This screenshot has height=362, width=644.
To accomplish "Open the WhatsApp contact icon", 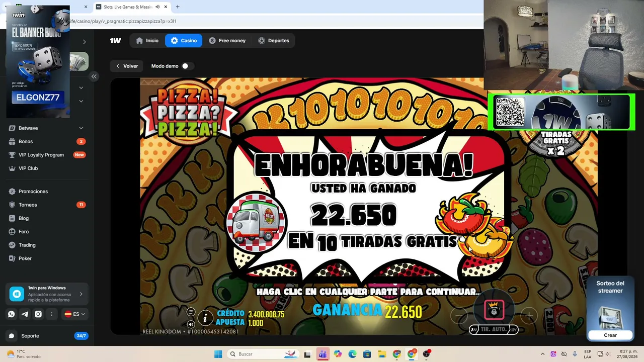I will (11, 314).
